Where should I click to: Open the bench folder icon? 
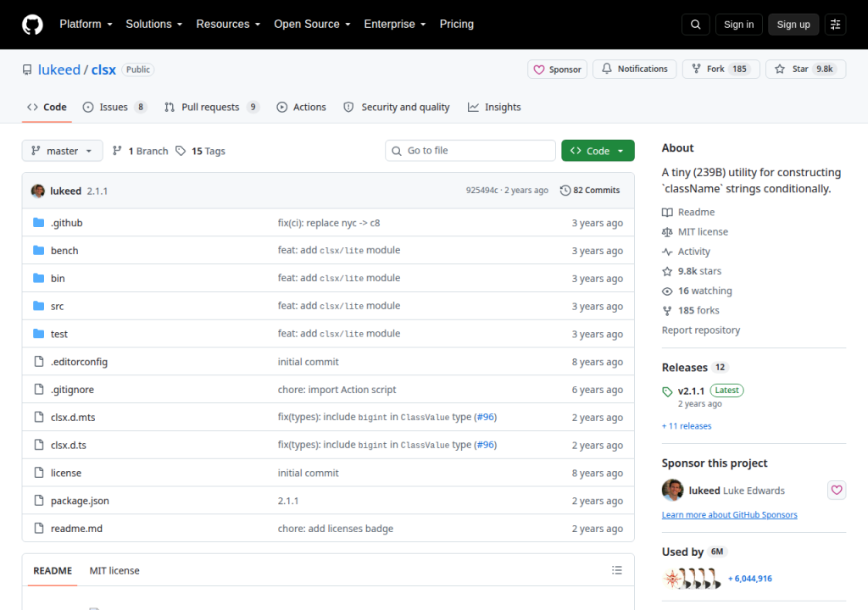[x=39, y=250]
